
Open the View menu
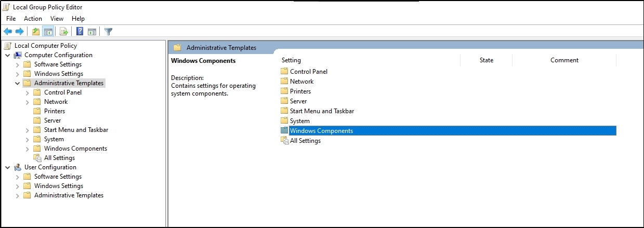[57, 19]
